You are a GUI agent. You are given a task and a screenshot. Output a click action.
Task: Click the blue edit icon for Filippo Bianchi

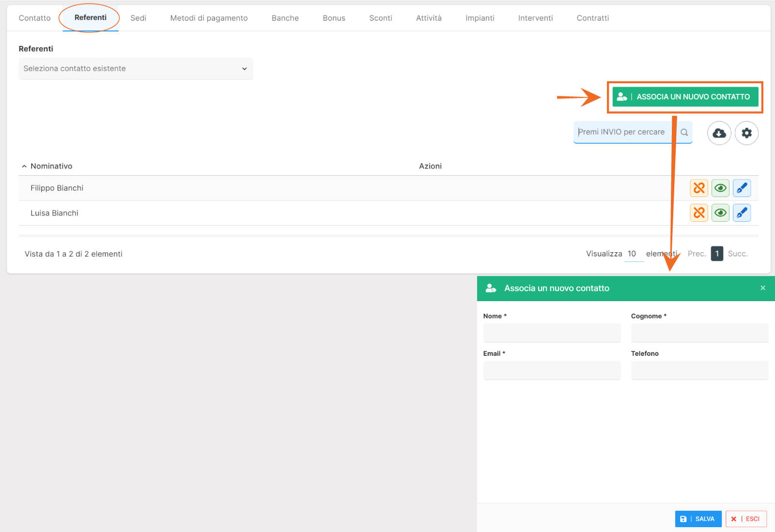pos(742,188)
